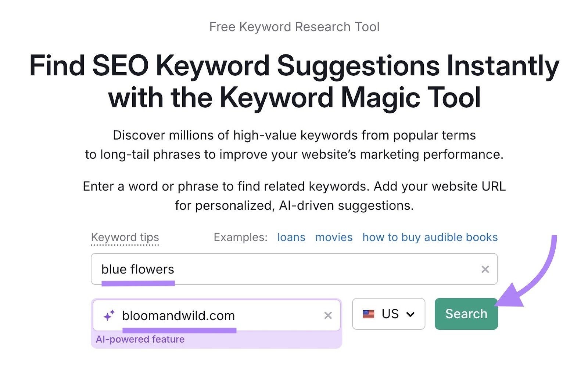Screen dimensions: 588x369
Task: Click the "how to buy audible books" example
Action: pyautogui.click(x=430, y=237)
